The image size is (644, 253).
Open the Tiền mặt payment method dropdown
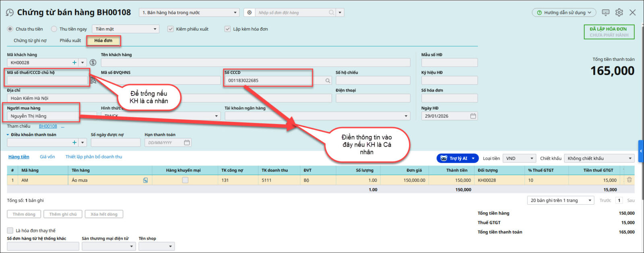126,29
